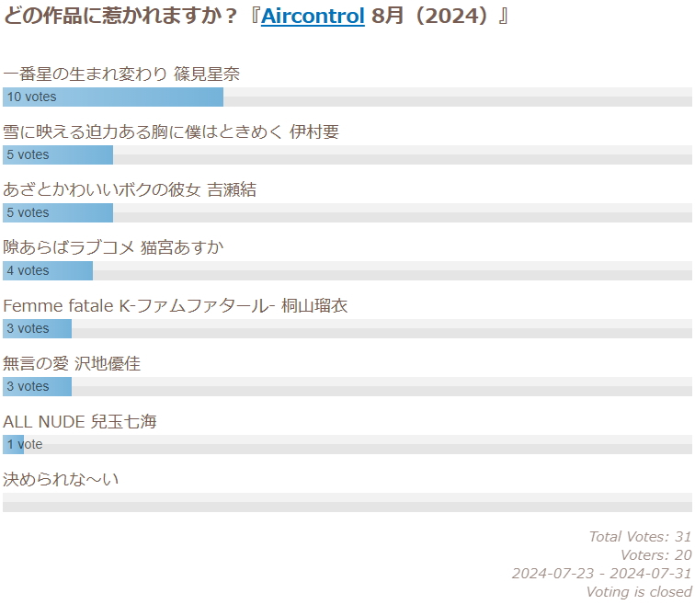Click the 3 votes bar under 桐山瑠衣
Screen dimensions: 695x616
(x=38, y=328)
